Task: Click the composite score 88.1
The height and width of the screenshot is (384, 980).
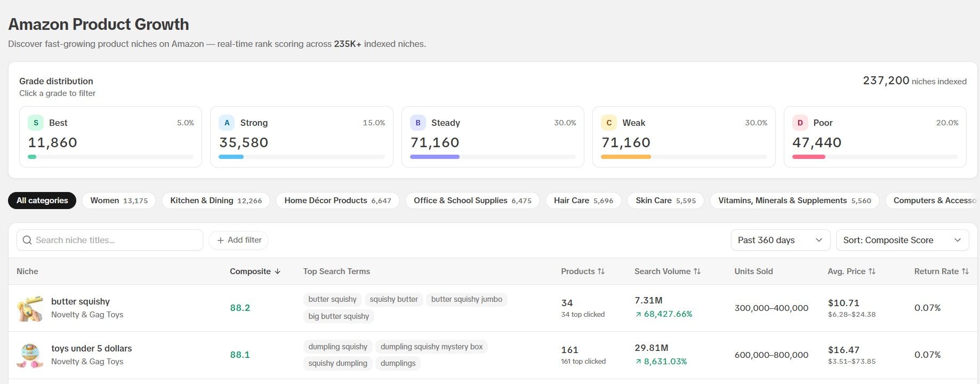Action: pyautogui.click(x=240, y=355)
